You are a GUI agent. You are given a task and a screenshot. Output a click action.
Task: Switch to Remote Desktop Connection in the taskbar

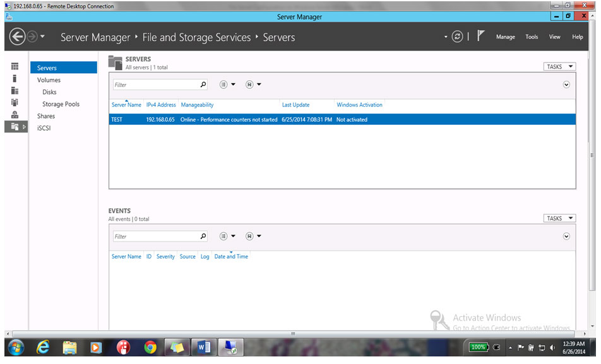(231, 348)
